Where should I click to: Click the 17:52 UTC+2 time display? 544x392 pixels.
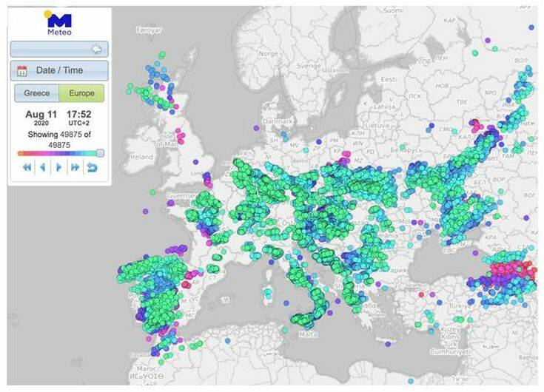coord(79,118)
